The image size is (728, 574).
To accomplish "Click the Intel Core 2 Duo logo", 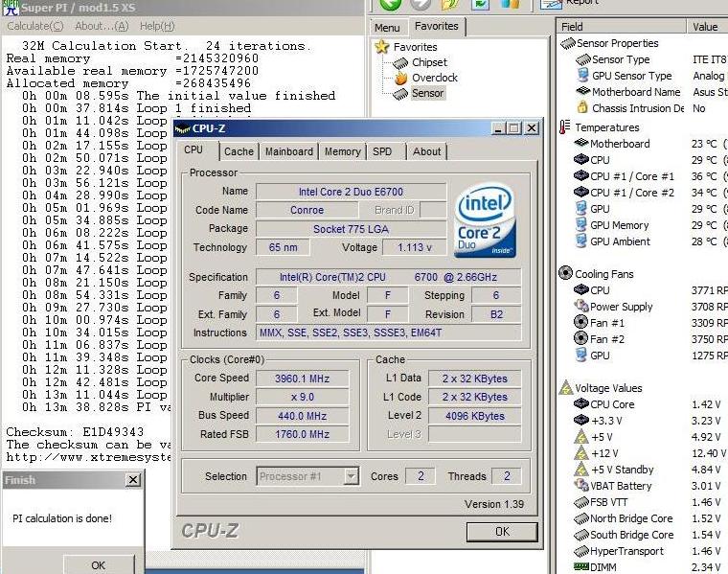I will pos(485,219).
